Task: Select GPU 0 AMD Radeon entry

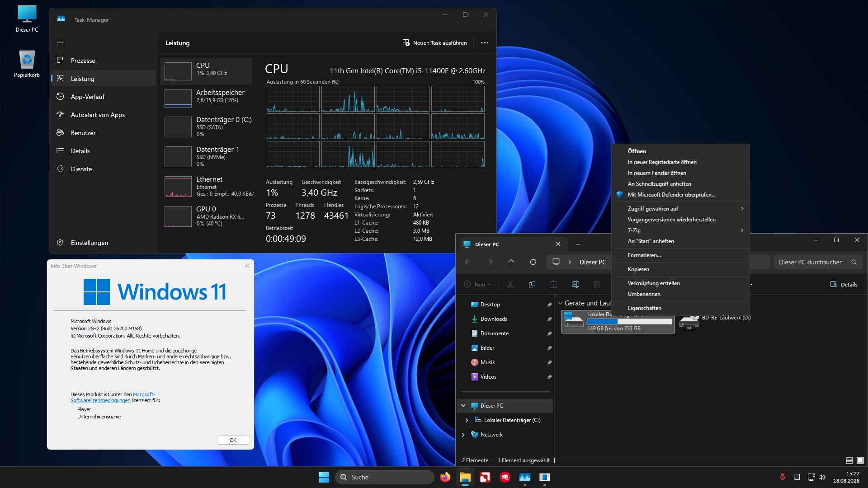Action: pyautogui.click(x=207, y=216)
